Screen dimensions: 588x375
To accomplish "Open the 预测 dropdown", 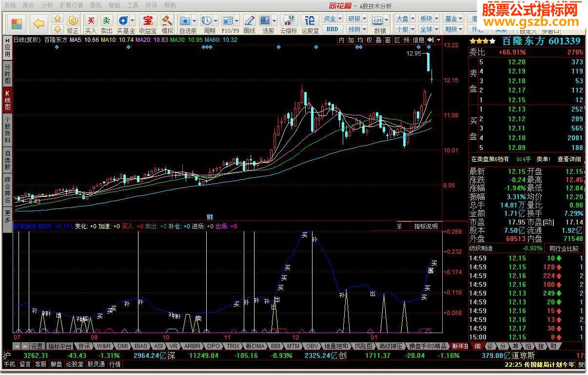I will click(x=357, y=29).
